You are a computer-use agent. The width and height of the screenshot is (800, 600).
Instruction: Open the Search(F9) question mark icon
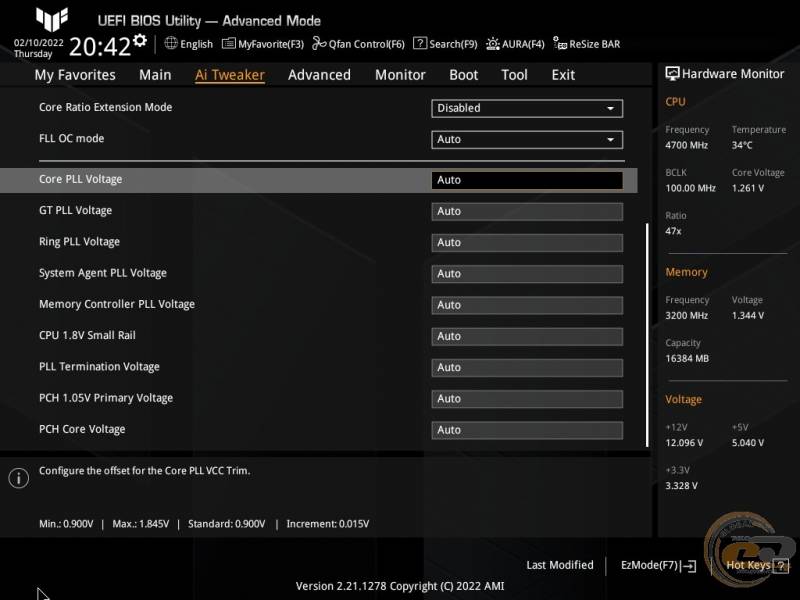tap(419, 43)
